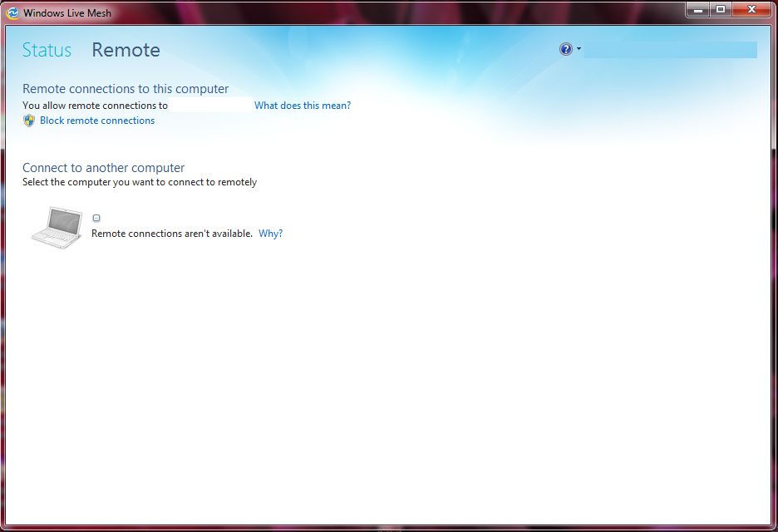
Task: Click the "Connect to another computer" heading
Action: tap(104, 168)
